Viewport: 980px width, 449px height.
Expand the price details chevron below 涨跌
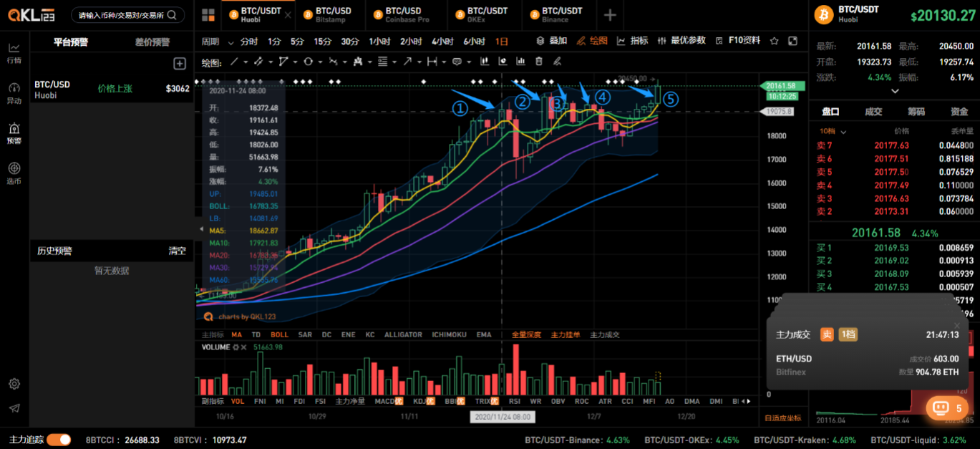[895, 91]
